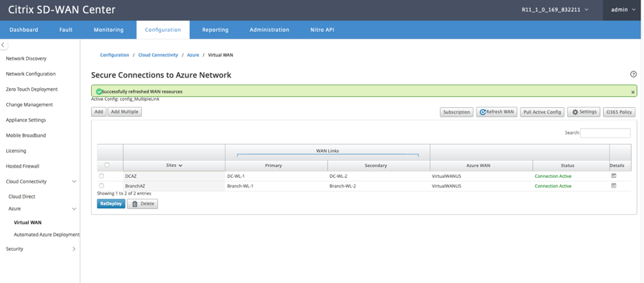This screenshot has width=644, height=283.
Task: Collapse the left sidebar with arrow icon
Action: [x=3, y=45]
